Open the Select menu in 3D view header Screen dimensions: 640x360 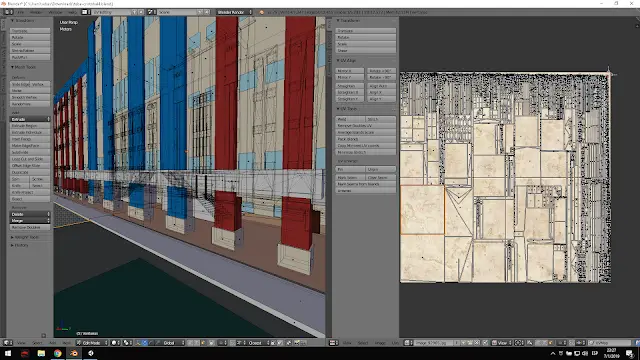[37, 343]
